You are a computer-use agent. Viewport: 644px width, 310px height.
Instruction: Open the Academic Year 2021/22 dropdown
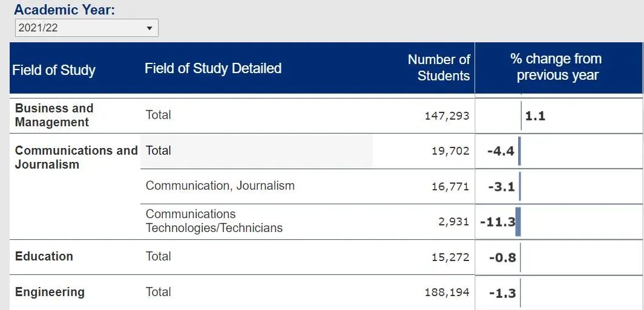86,28
